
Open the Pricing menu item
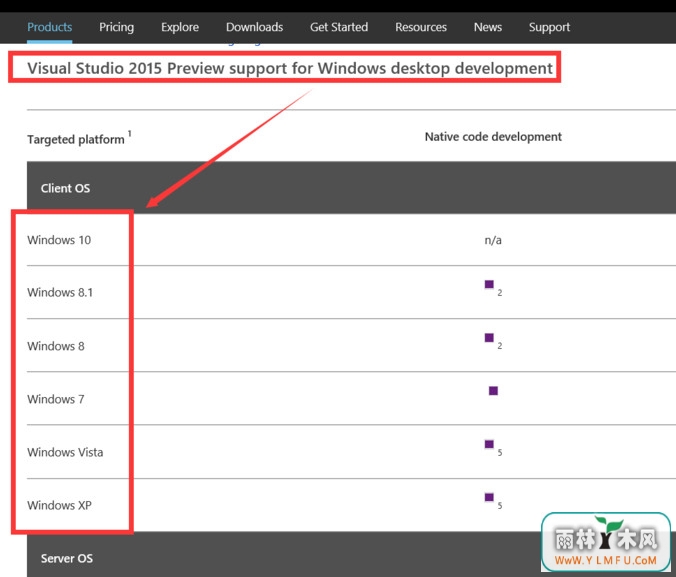(x=116, y=27)
